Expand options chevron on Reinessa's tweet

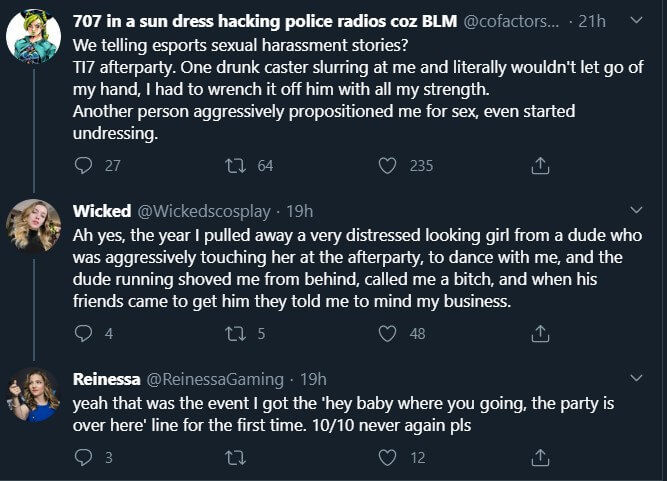tap(637, 379)
